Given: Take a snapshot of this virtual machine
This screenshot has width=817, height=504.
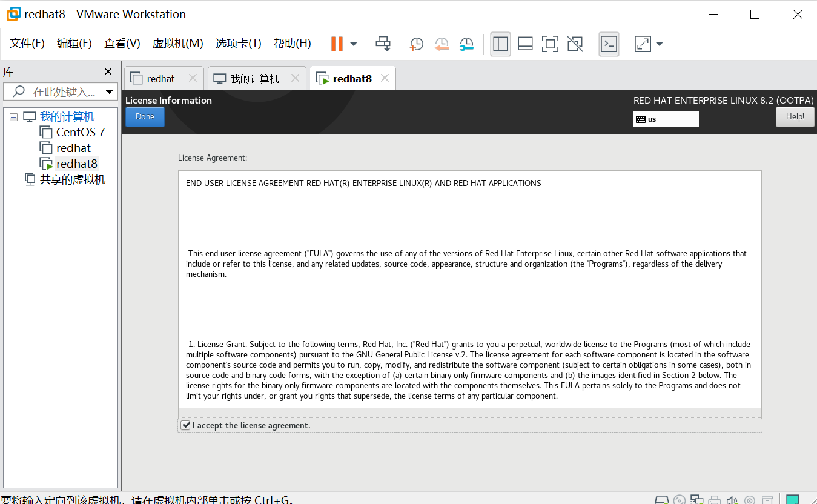Looking at the screenshot, I should tap(416, 44).
